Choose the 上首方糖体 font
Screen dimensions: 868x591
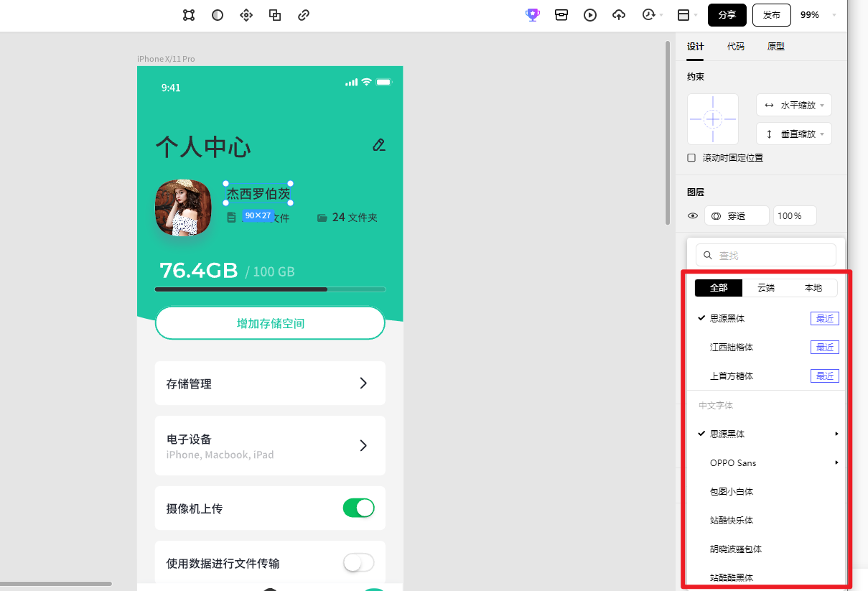point(766,376)
